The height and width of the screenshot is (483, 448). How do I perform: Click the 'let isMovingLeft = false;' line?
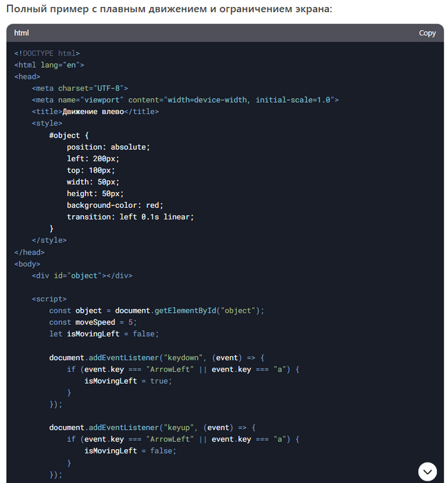tap(104, 334)
